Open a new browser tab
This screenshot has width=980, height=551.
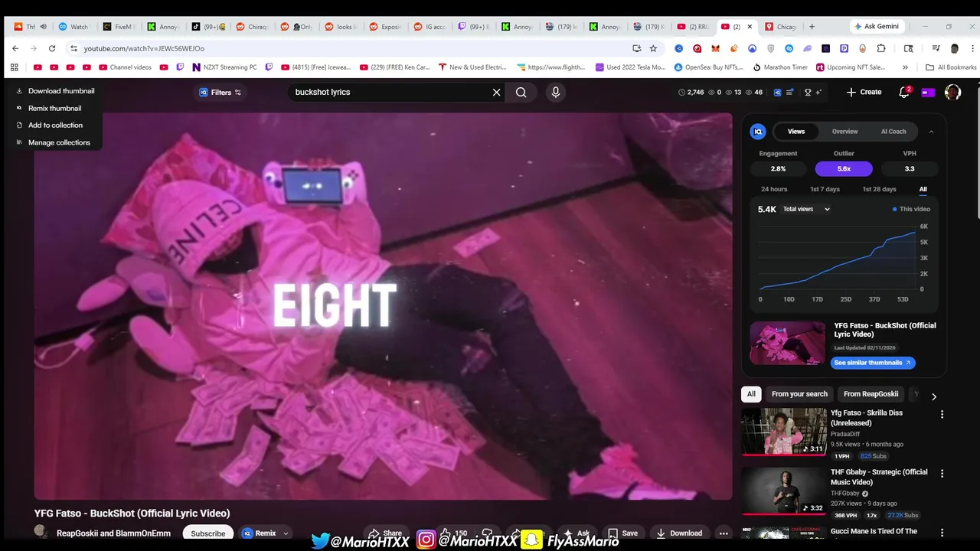[812, 26]
